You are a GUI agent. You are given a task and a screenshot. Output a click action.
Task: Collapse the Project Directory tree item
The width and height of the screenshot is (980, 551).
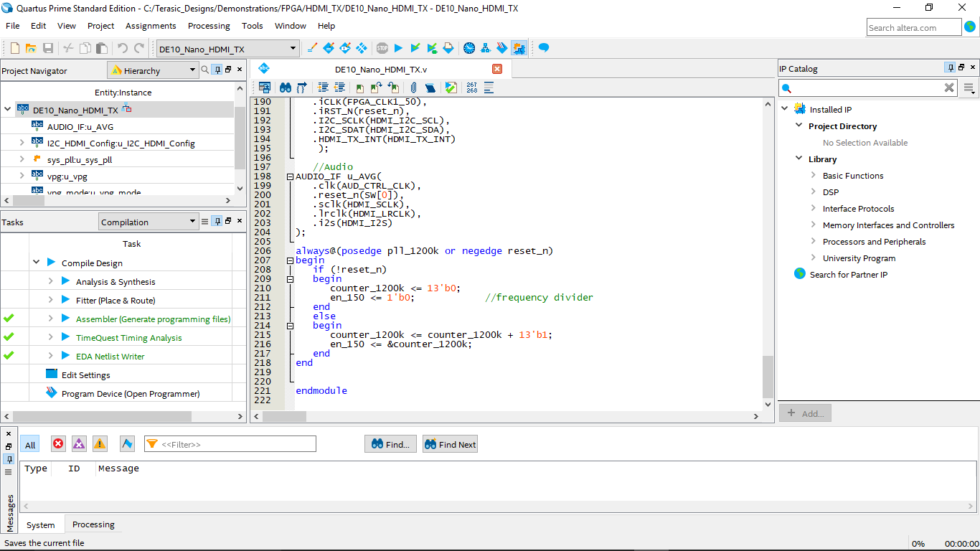tap(798, 125)
